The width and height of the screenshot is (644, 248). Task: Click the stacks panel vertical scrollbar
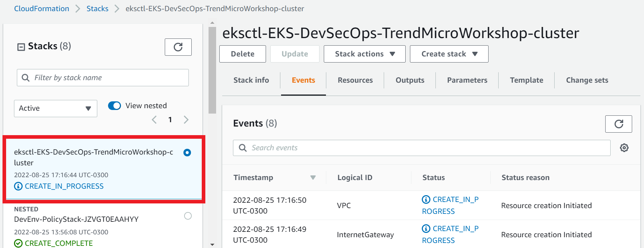(212, 70)
